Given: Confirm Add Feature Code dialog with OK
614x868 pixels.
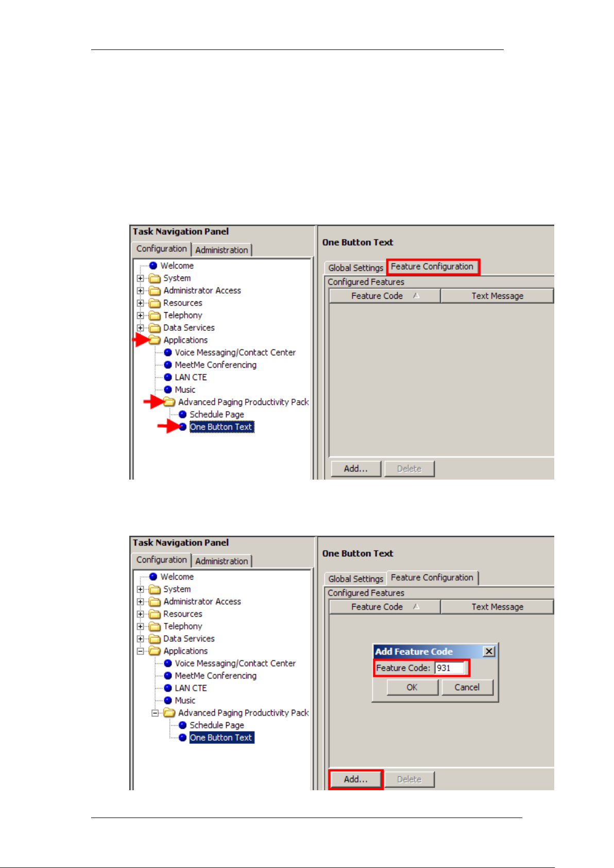Looking at the screenshot, I should (412, 687).
